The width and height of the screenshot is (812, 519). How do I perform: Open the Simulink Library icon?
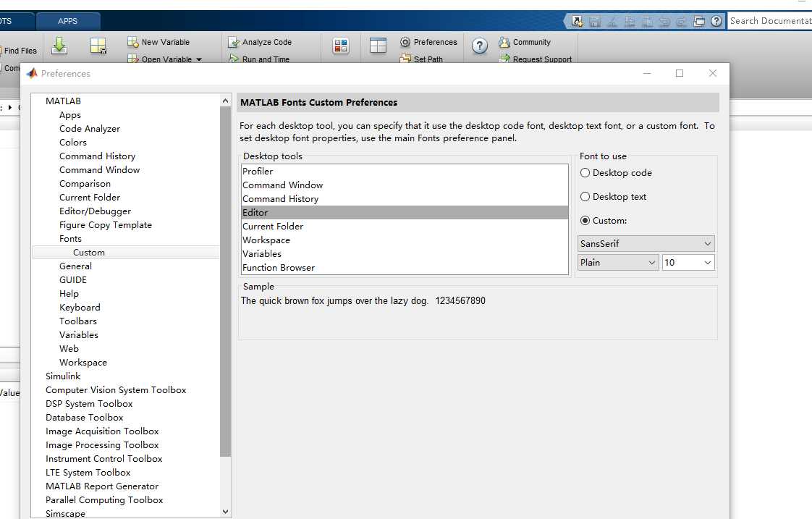[x=341, y=46]
